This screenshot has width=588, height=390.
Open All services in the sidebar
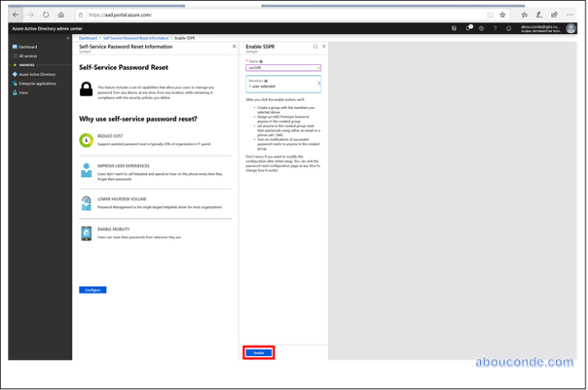[x=28, y=55]
